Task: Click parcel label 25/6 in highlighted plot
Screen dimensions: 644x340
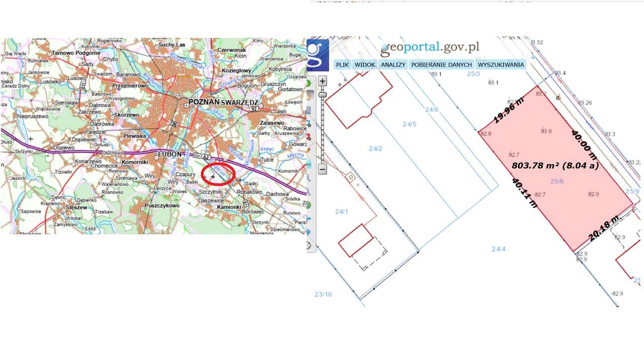Action: (557, 180)
